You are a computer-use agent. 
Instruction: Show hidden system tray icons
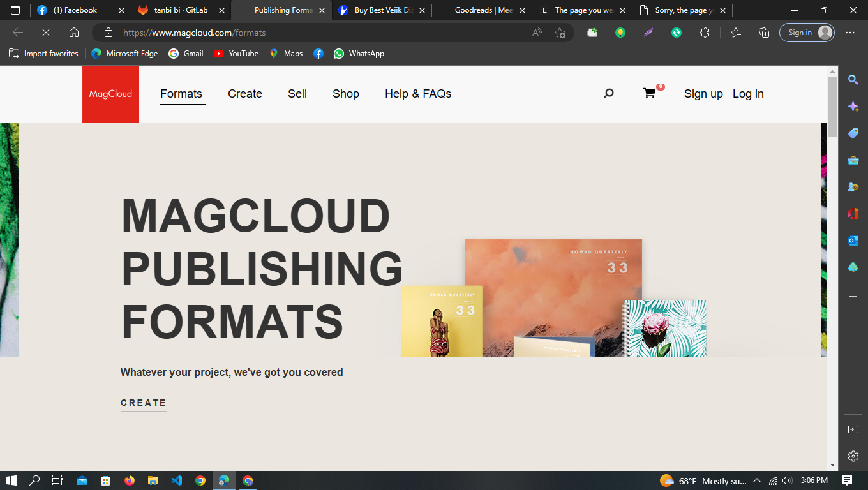tap(757, 480)
